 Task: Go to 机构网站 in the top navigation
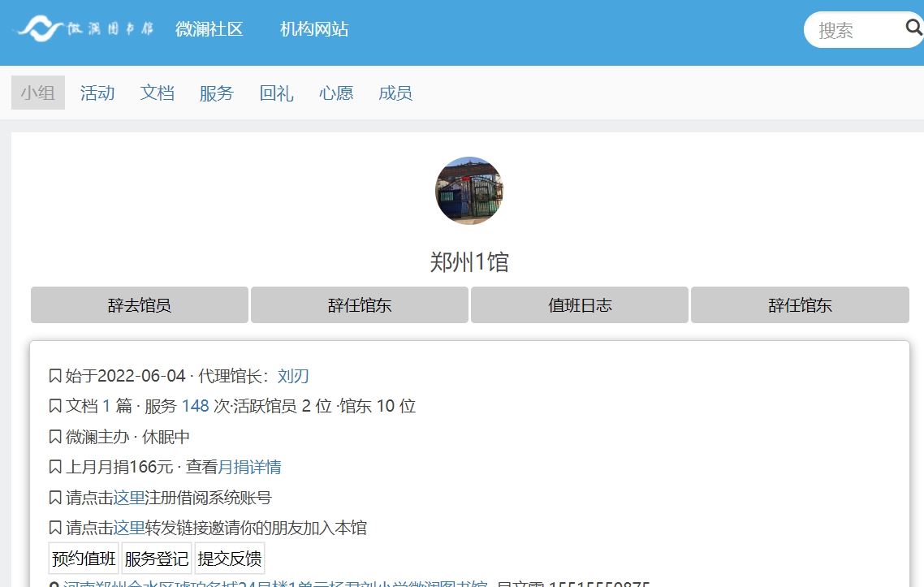pos(314,29)
